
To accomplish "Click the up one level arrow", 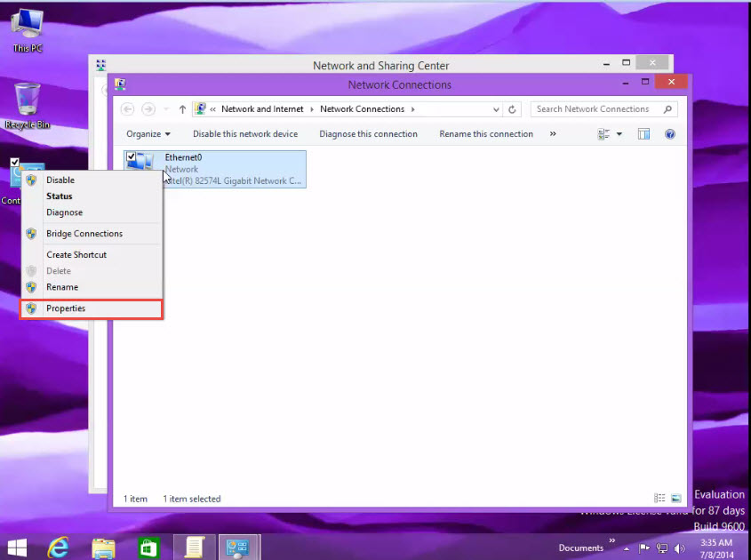I will tap(181, 108).
